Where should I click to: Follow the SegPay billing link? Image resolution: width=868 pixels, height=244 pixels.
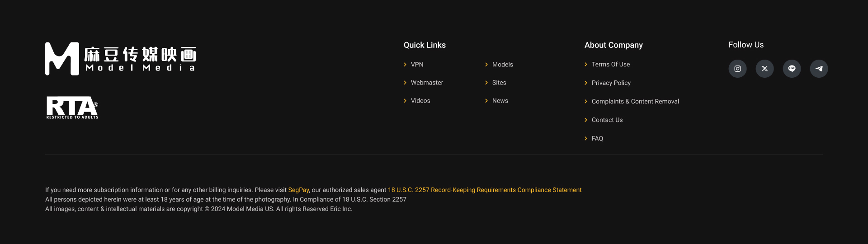(299, 190)
